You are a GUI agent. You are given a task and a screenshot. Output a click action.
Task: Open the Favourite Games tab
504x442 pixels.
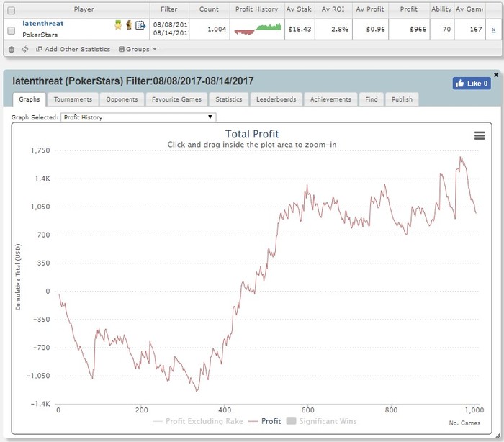click(x=176, y=99)
